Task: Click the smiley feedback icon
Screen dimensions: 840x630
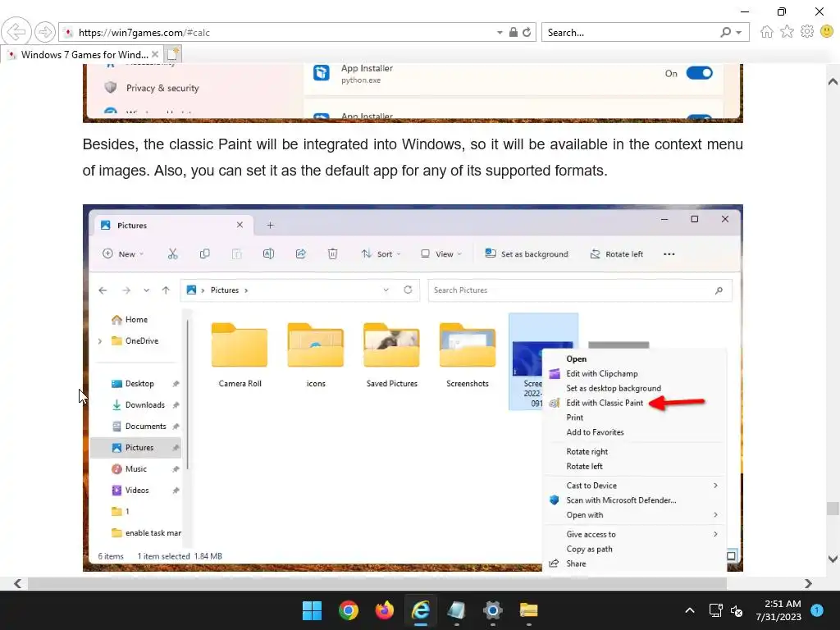Action: pos(827,32)
